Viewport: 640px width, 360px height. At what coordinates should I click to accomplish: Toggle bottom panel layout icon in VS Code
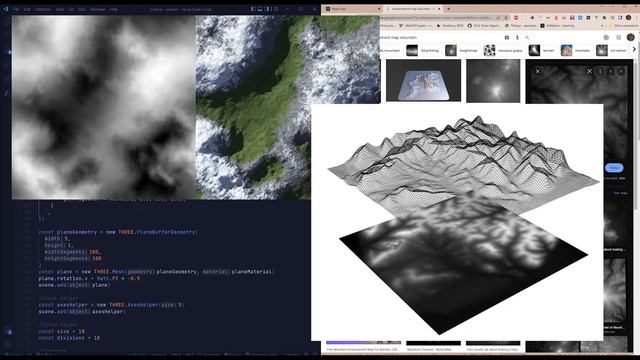pos(260,9)
